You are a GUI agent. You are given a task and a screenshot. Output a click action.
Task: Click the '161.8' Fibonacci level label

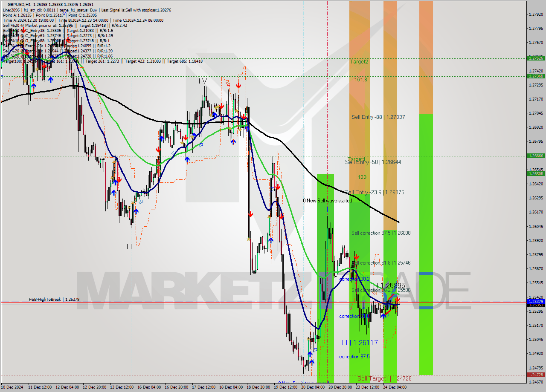coord(360,80)
